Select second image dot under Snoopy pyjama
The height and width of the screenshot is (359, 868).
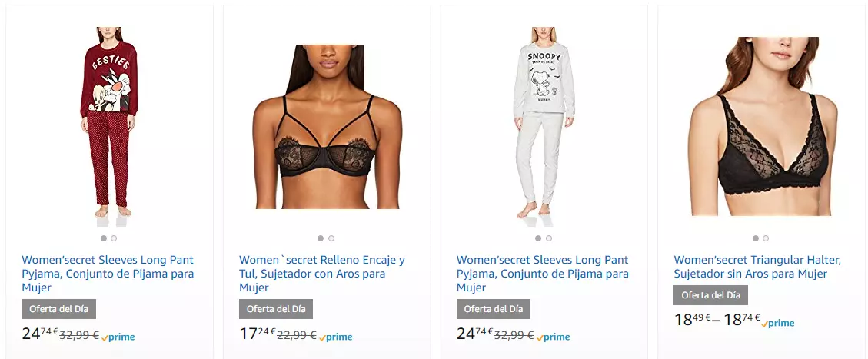(549, 238)
